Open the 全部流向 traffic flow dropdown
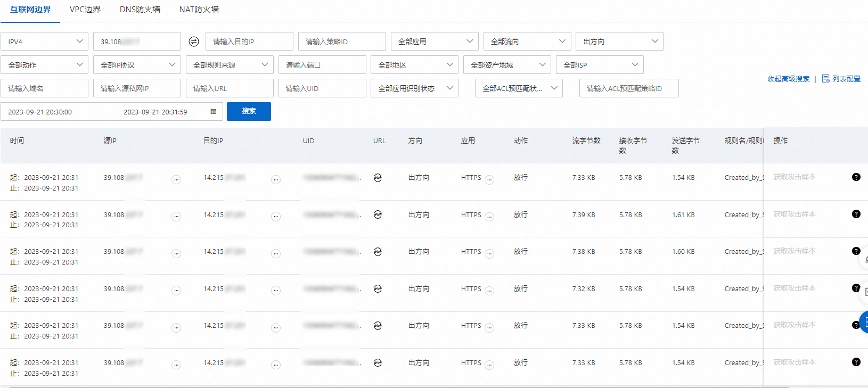 (x=527, y=42)
